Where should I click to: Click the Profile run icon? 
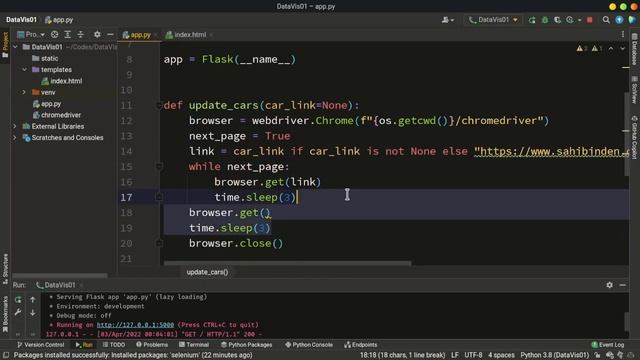tap(570, 20)
